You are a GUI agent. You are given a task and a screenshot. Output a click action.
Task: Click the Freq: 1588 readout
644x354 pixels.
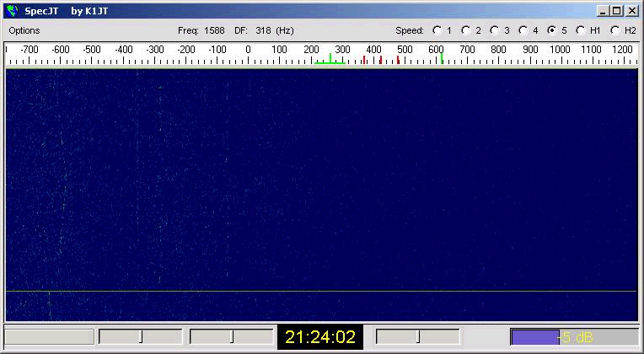201,30
